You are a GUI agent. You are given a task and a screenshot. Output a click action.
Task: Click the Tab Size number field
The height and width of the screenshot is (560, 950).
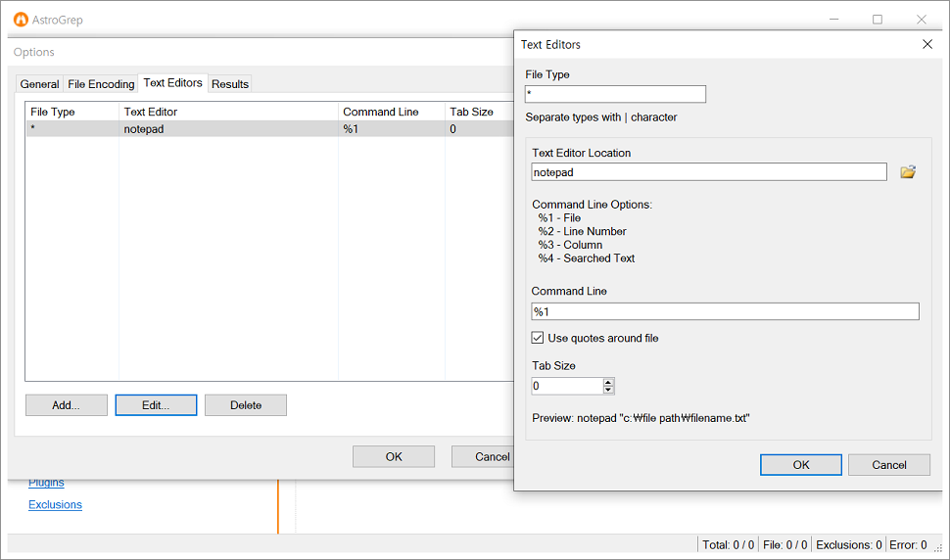pyautogui.click(x=567, y=386)
